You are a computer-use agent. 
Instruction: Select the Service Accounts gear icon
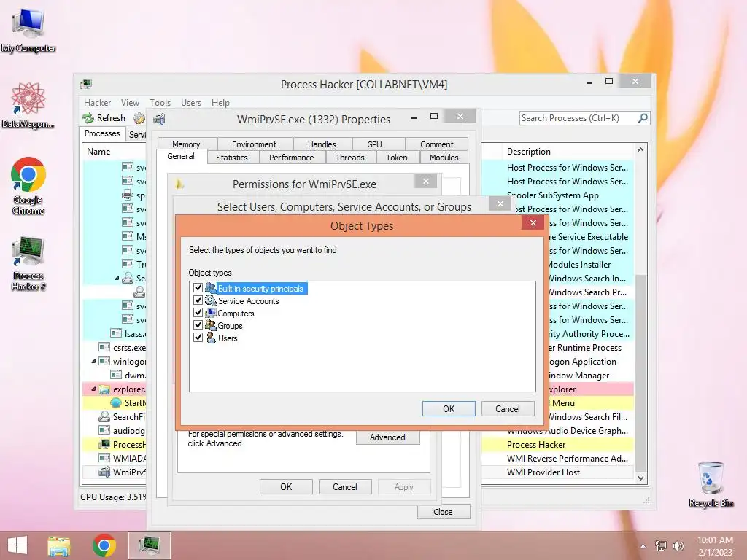point(211,300)
